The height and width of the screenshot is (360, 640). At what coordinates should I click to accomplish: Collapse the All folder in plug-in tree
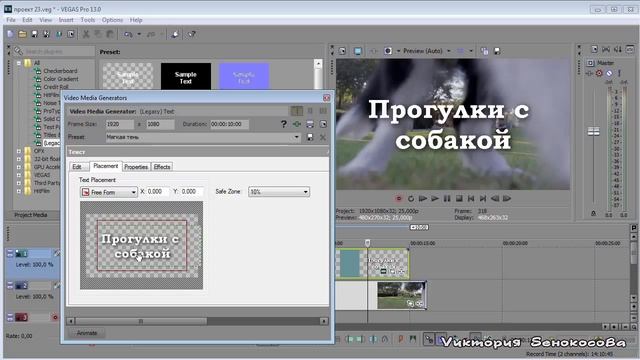[19, 63]
